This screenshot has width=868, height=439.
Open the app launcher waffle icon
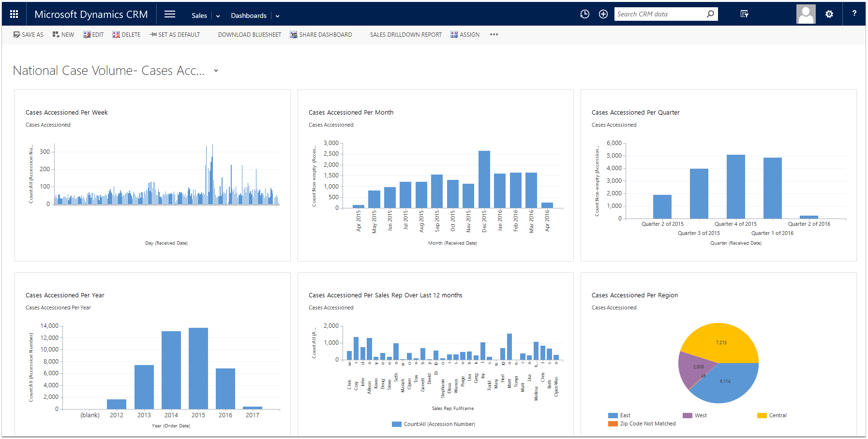pos(14,15)
